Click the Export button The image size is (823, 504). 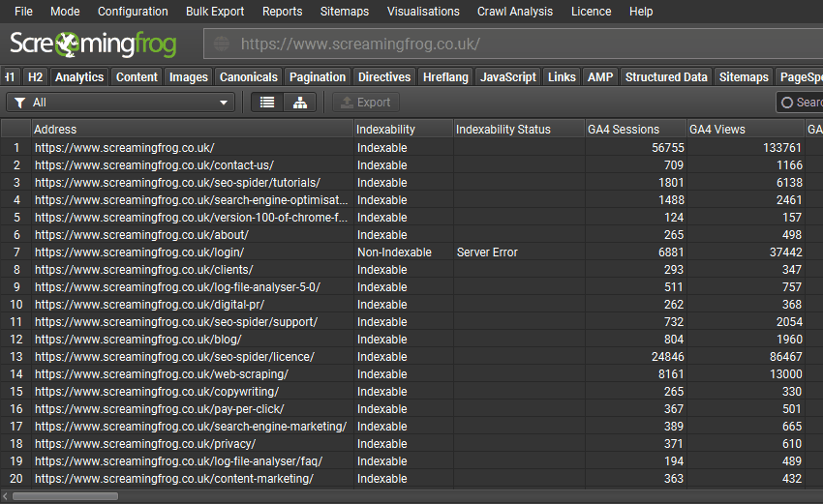pyautogui.click(x=366, y=103)
